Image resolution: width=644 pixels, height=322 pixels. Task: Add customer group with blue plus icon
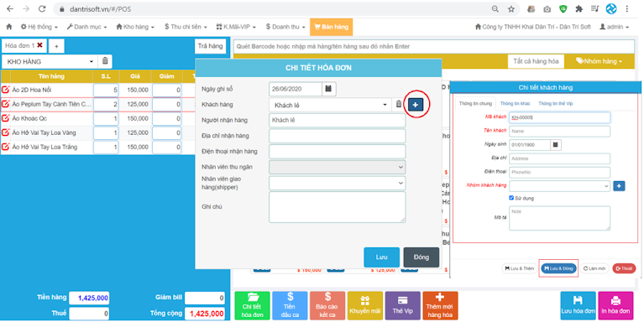click(x=619, y=186)
